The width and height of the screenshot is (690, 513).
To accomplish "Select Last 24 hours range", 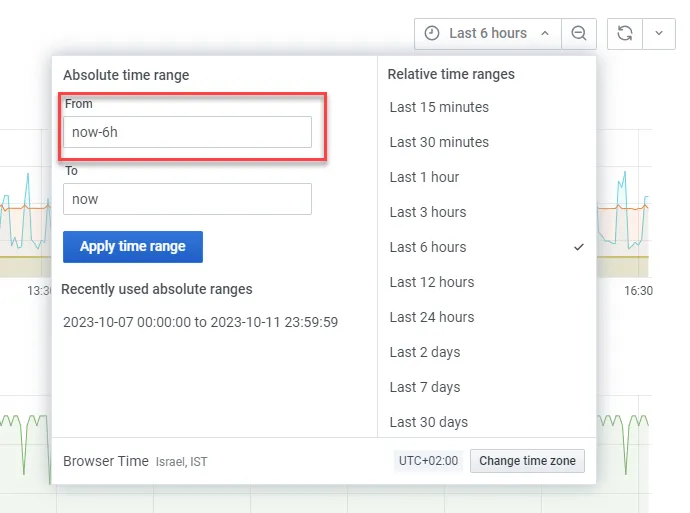I will [432, 317].
